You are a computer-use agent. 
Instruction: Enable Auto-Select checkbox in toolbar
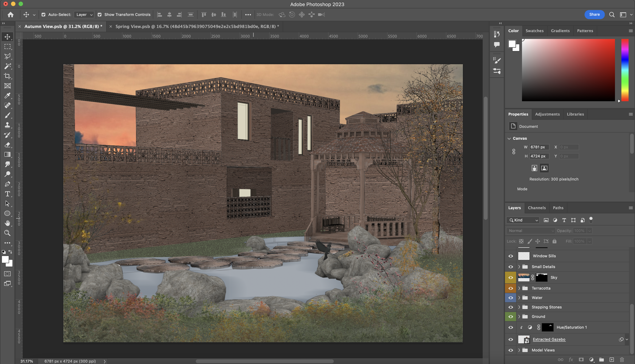[43, 14]
